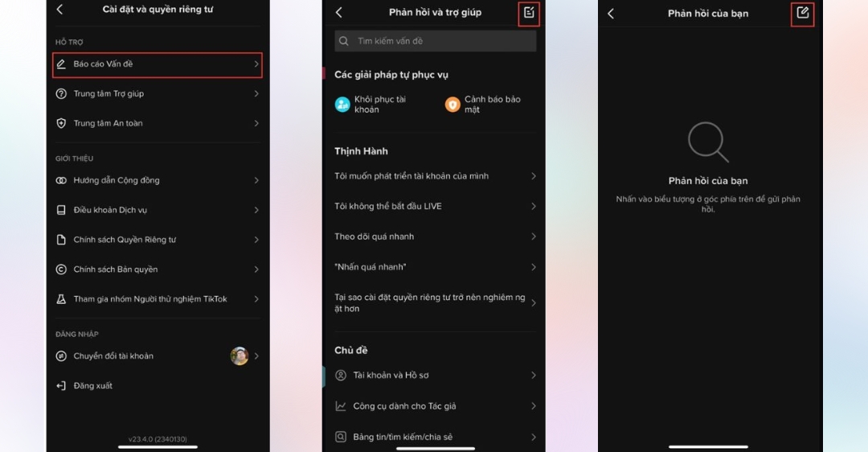The image size is (868, 452).
Task: Click Khôi phục tài khoản blue icon
Action: 342,104
